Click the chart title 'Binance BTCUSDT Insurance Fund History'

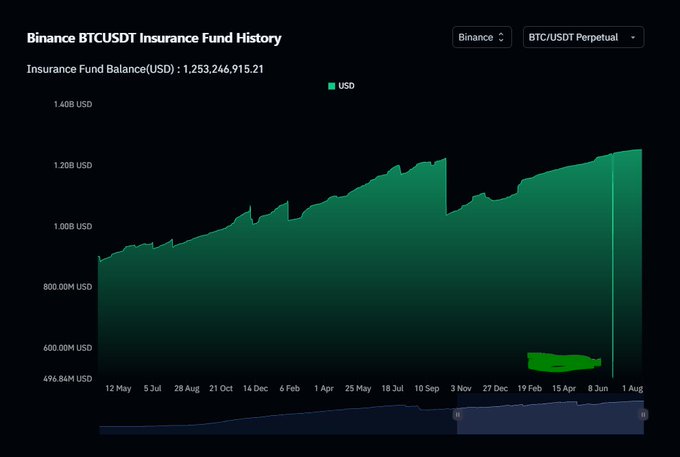tap(154, 38)
